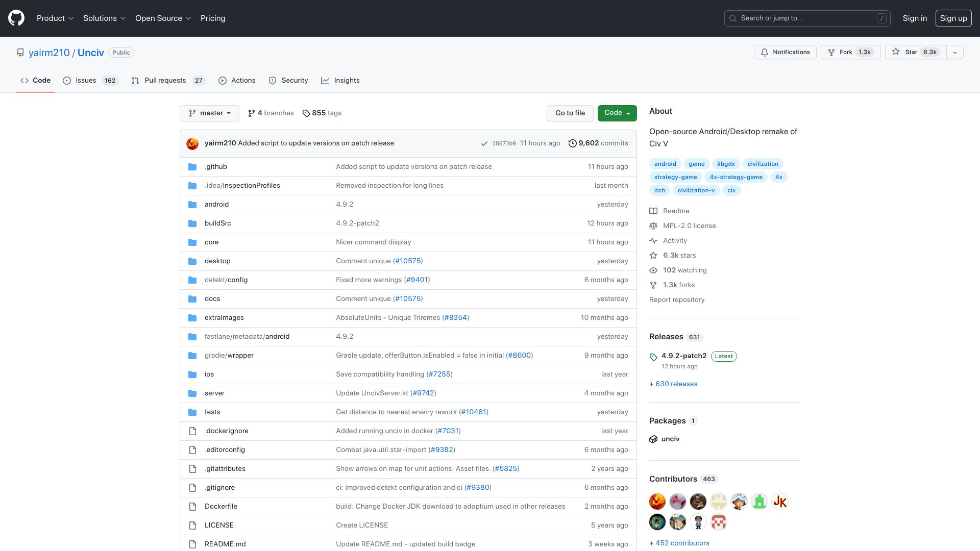Click the 855 tags icon
980x551 pixels.
[306, 113]
